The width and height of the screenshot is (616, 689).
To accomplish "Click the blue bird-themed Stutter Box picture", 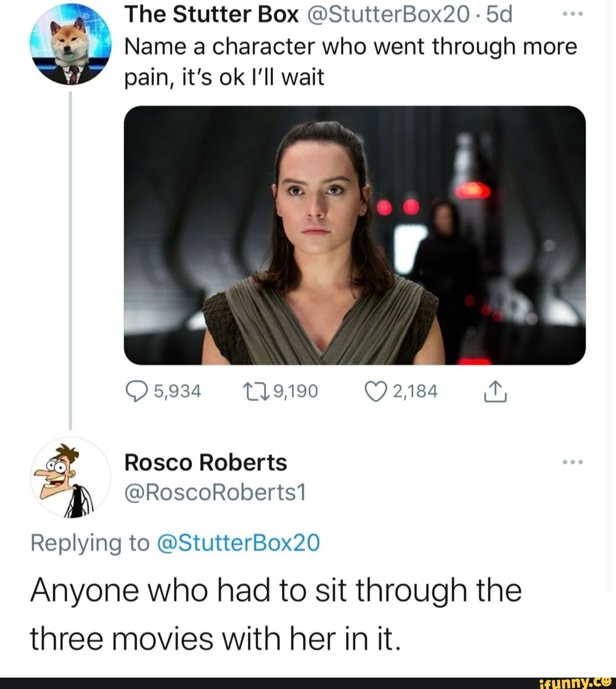I will click(68, 43).
